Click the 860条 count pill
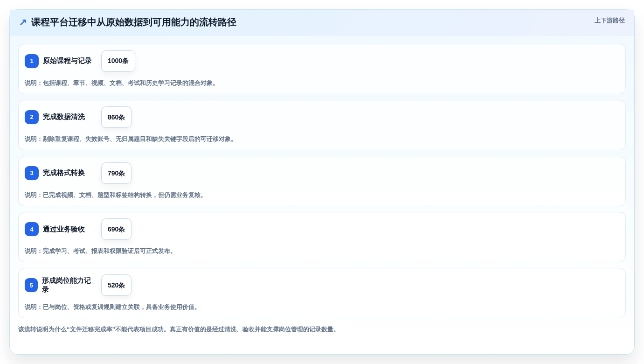Image resolution: width=644 pixels, height=364 pixels. pos(116,117)
